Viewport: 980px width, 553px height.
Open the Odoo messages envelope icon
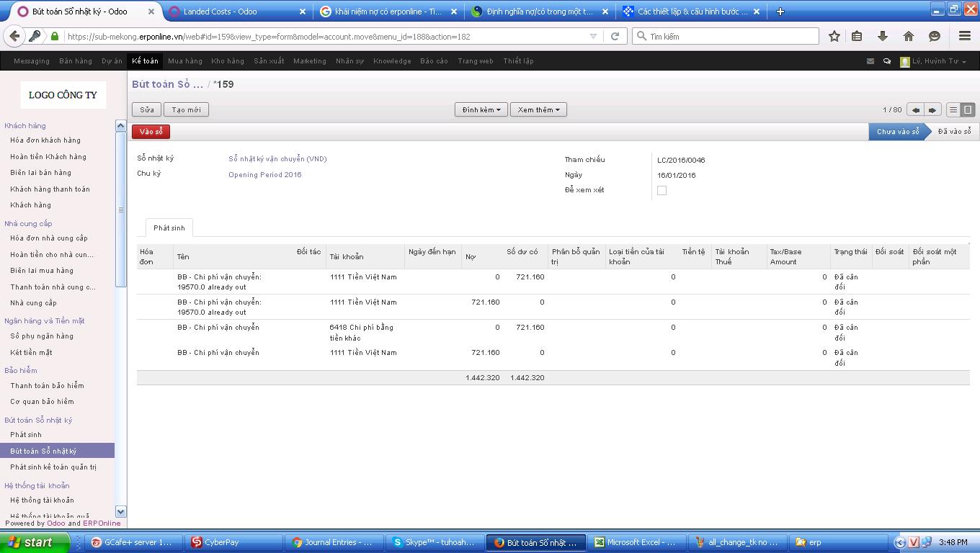coord(870,61)
